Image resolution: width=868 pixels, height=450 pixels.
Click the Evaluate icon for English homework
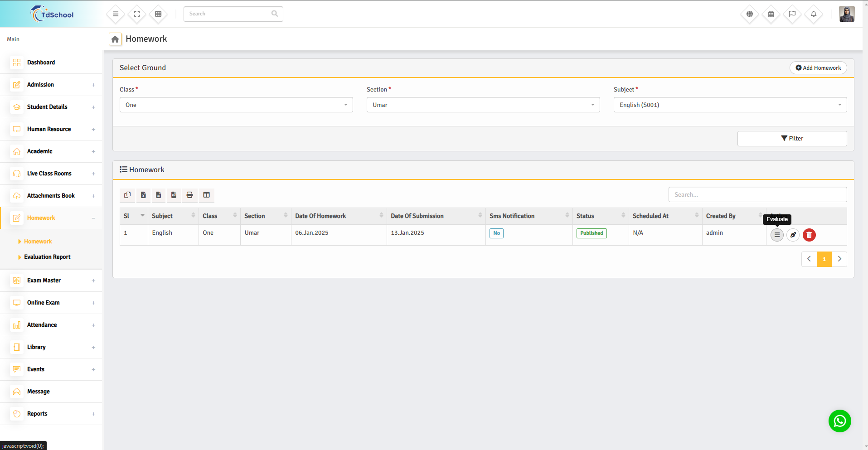[777, 235]
